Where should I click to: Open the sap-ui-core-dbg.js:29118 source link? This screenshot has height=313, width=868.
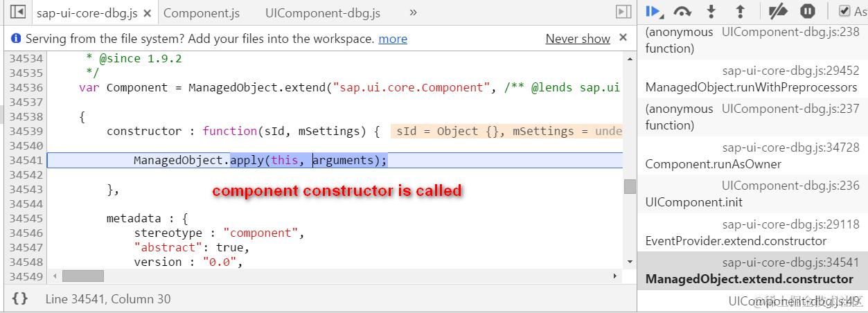coord(790,224)
